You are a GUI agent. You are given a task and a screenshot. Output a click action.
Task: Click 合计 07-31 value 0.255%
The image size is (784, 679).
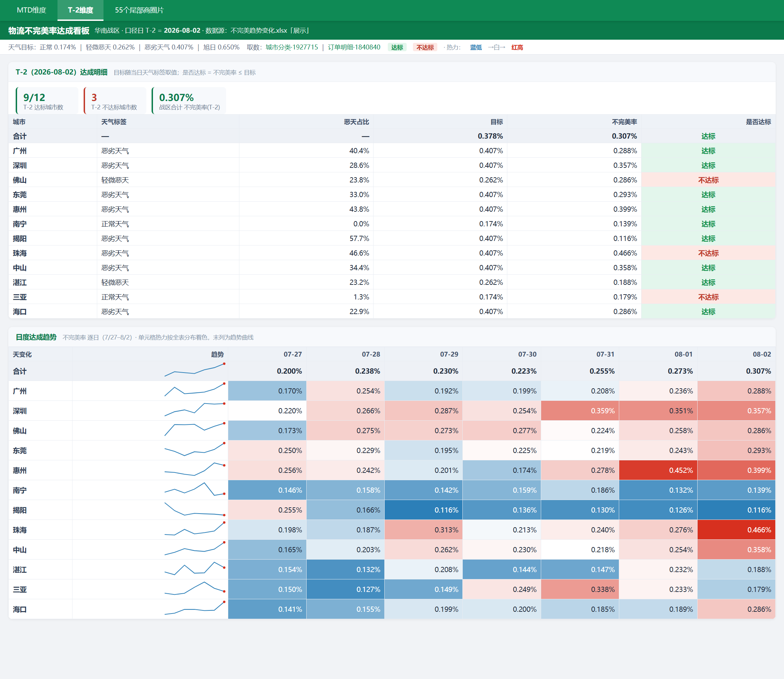pos(602,371)
